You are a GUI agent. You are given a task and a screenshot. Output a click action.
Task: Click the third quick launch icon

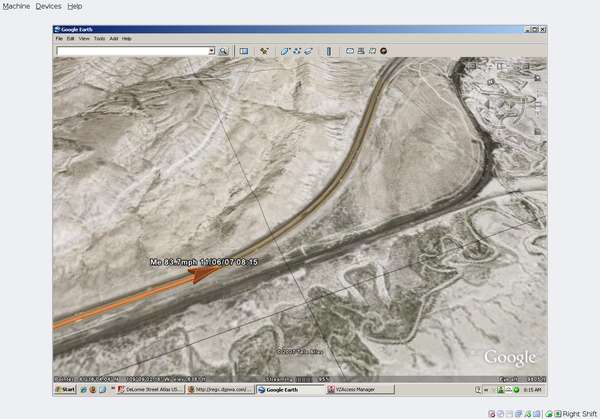103,390
